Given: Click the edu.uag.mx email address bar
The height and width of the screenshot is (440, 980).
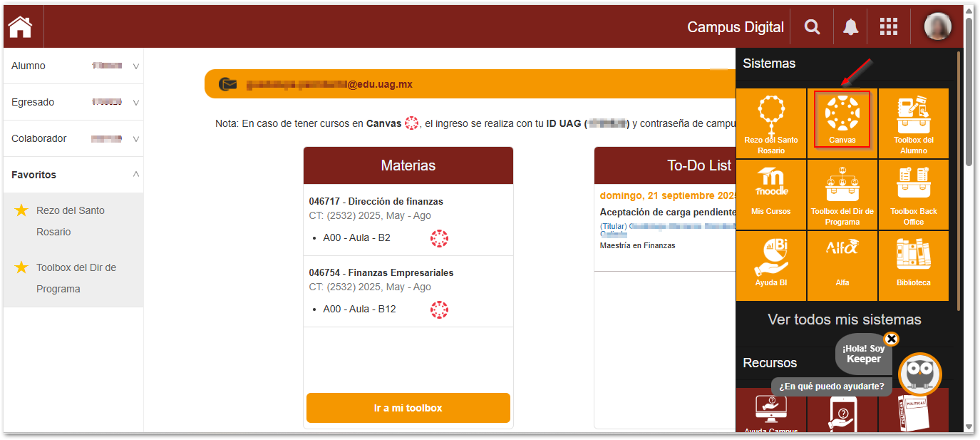Looking at the screenshot, I should click(x=470, y=84).
